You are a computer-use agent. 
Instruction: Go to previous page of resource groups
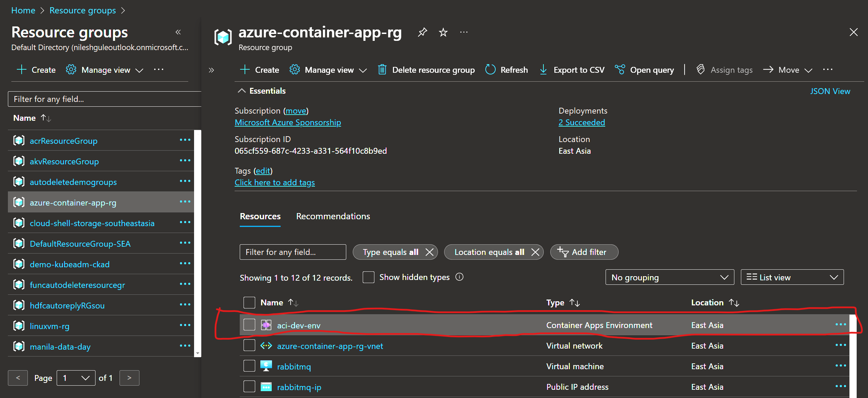tap(18, 378)
